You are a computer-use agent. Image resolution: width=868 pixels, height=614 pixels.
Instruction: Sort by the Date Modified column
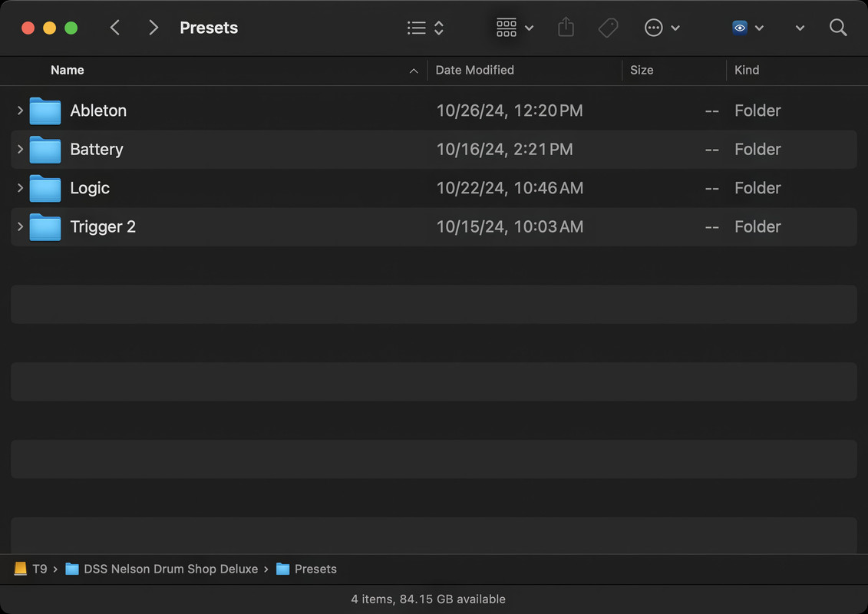[474, 70]
